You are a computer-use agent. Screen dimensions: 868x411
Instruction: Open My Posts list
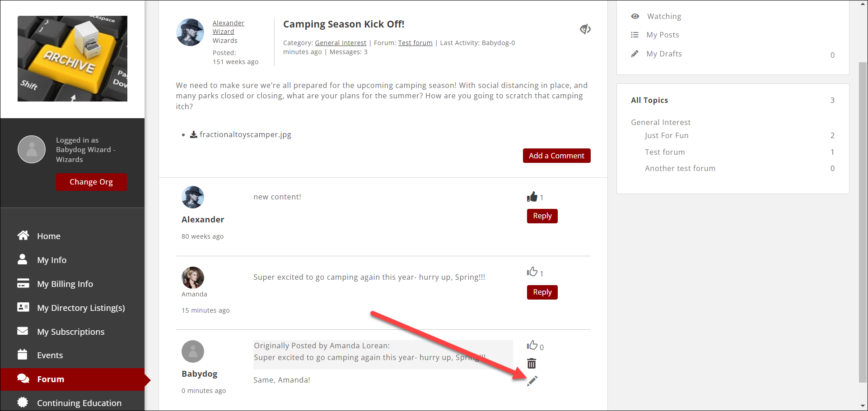pyautogui.click(x=662, y=35)
